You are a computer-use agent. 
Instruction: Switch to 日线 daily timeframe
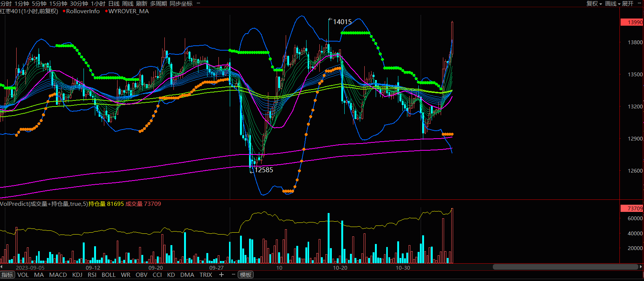[114, 3]
